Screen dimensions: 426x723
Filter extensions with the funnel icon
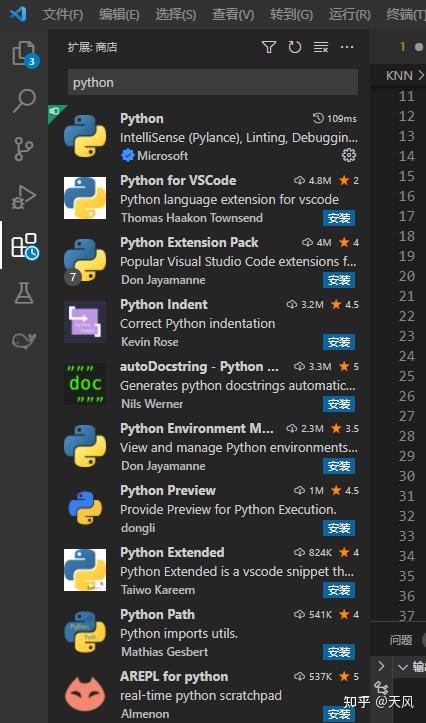point(269,47)
